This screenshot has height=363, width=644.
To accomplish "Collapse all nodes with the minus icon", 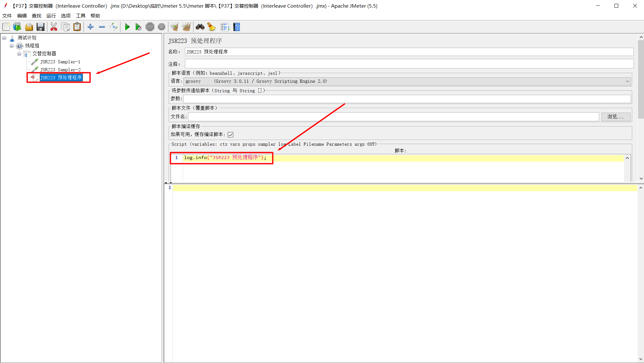I will (102, 27).
